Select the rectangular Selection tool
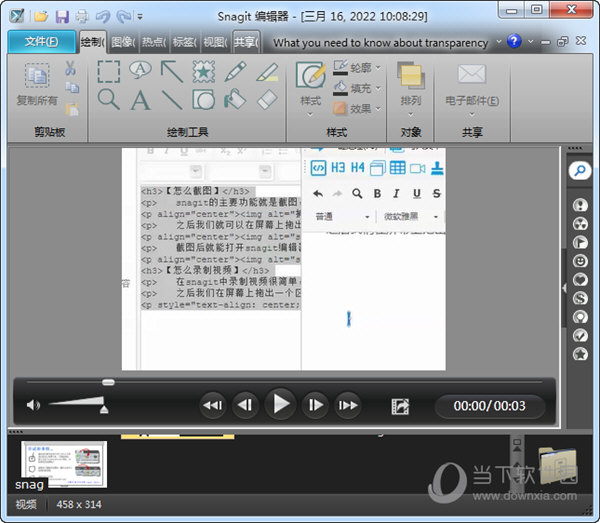This screenshot has height=523, width=600. 109,72
